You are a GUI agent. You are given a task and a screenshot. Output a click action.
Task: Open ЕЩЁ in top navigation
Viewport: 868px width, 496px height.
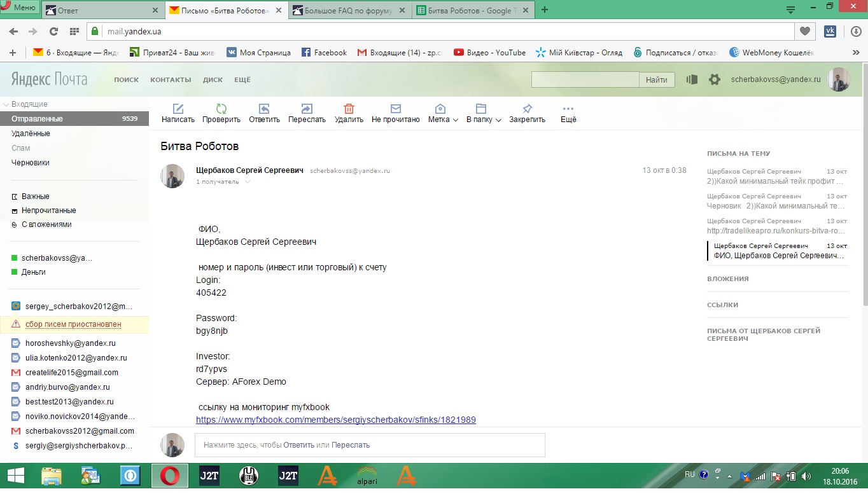pyautogui.click(x=242, y=79)
